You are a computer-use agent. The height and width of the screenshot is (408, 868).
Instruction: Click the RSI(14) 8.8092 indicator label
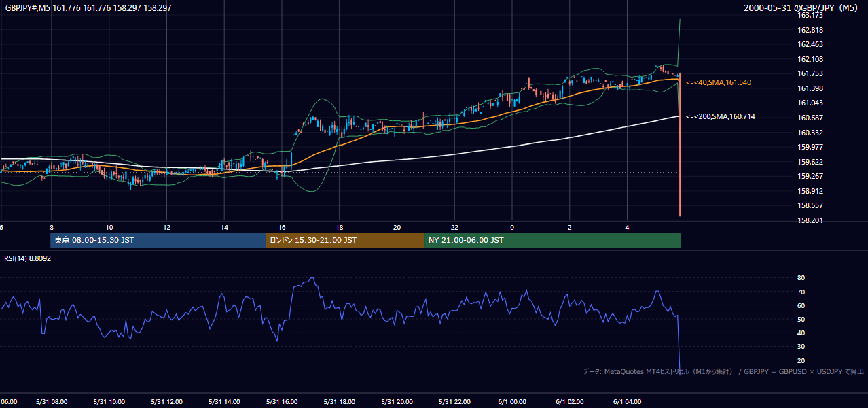coord(28,258)
